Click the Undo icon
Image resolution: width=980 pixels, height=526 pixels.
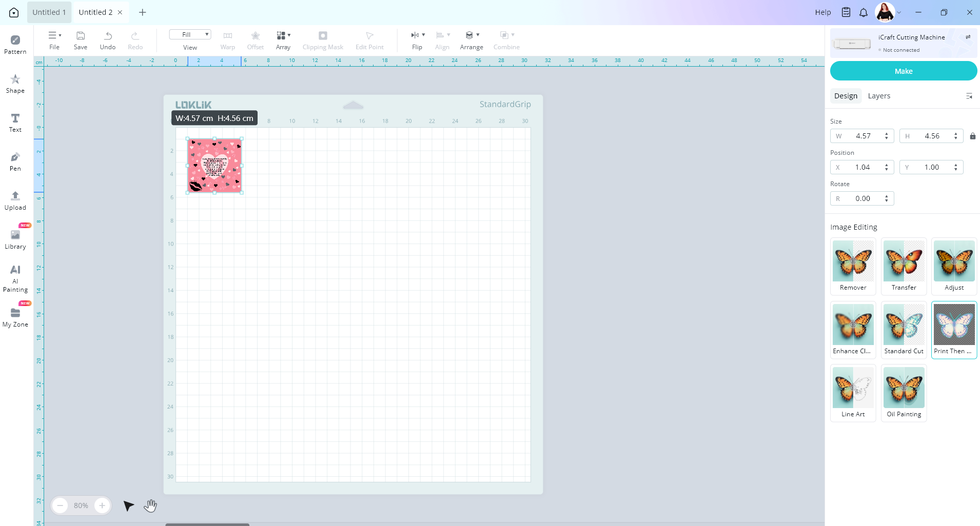point(108,40)
